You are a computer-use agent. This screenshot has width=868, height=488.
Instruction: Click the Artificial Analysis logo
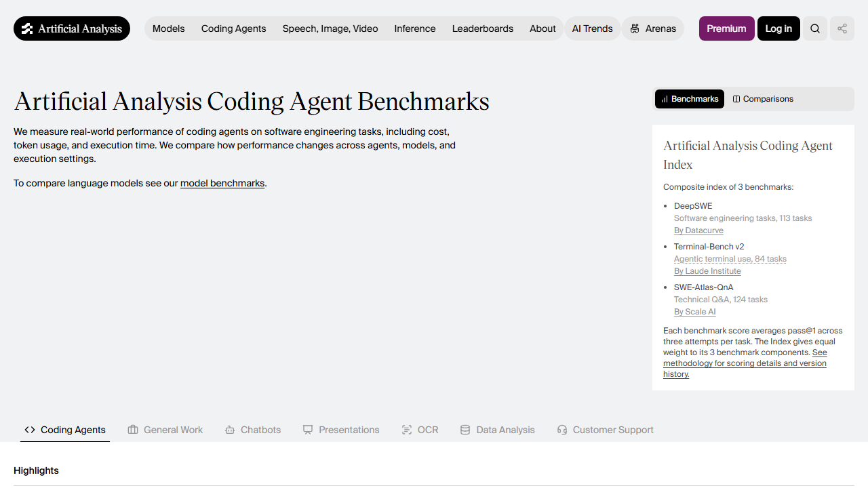(x=72, y=28)
